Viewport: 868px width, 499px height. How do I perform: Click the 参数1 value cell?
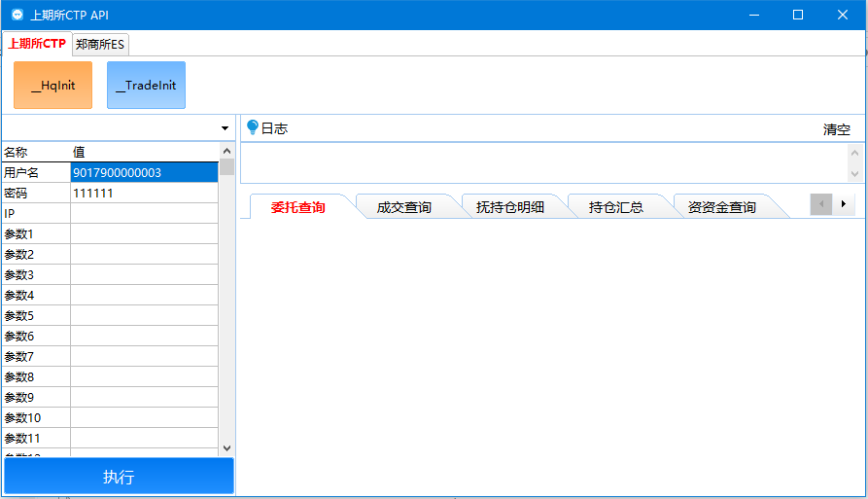tap(144, 233)
